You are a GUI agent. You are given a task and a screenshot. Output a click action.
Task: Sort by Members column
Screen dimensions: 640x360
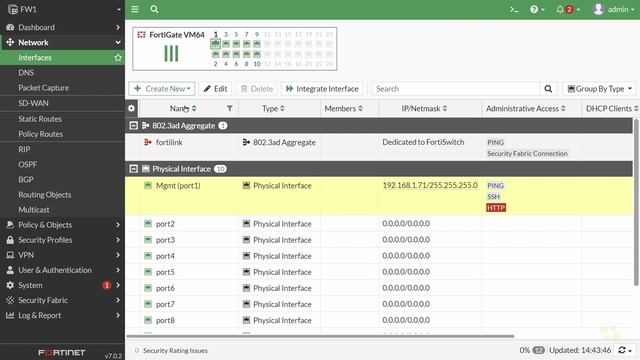click(x=343, y=109)
